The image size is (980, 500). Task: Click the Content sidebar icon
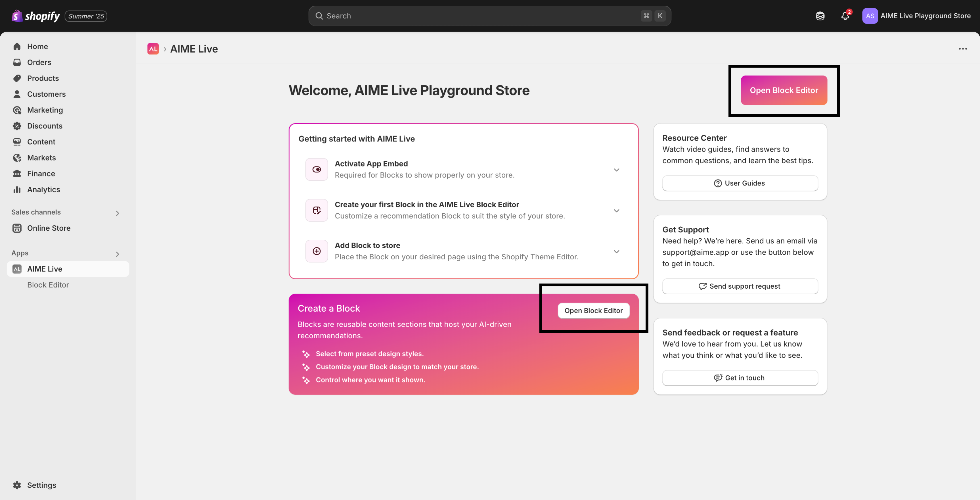[x=17, y=142]
